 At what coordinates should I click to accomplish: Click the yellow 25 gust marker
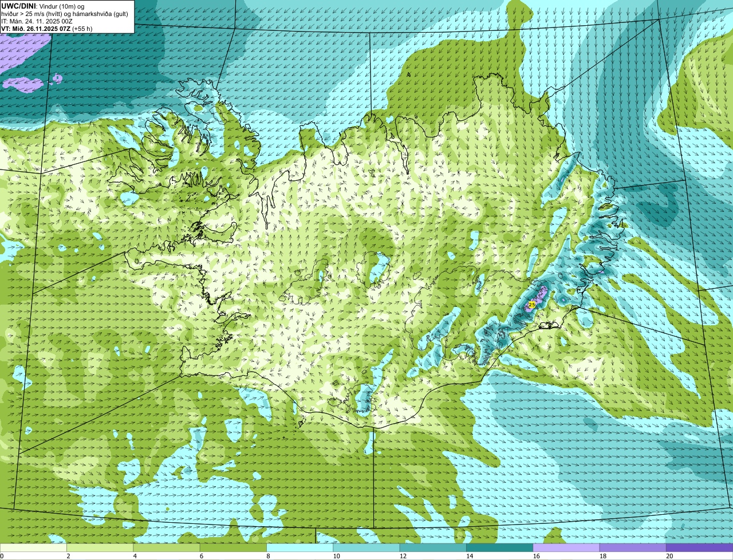pos(532,305)
